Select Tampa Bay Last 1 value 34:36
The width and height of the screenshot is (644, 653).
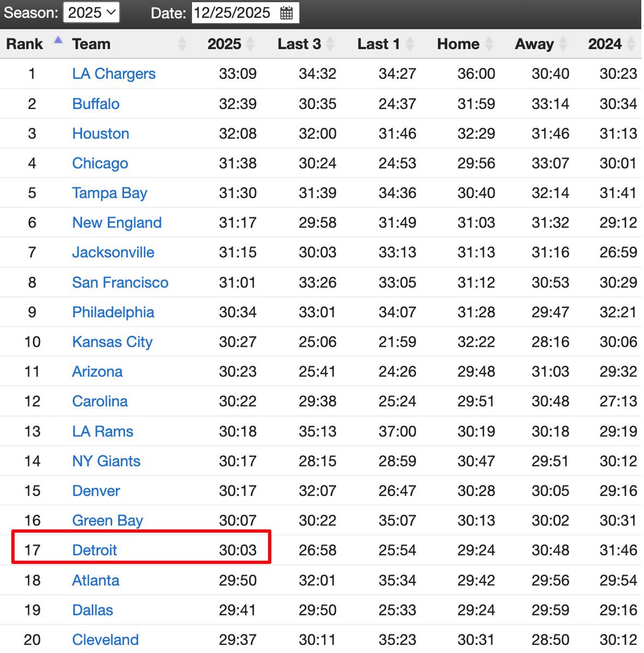397,193
